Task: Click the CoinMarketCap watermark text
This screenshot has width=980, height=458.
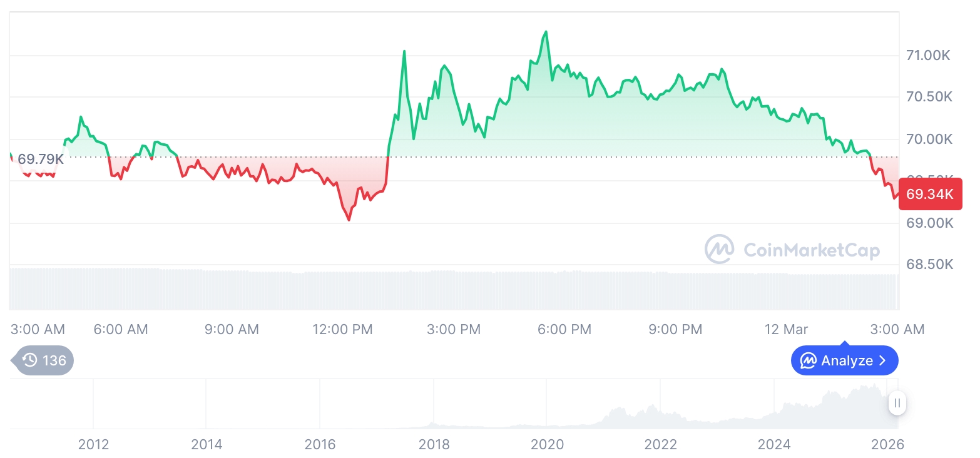Action: click(x=812, y=250)
